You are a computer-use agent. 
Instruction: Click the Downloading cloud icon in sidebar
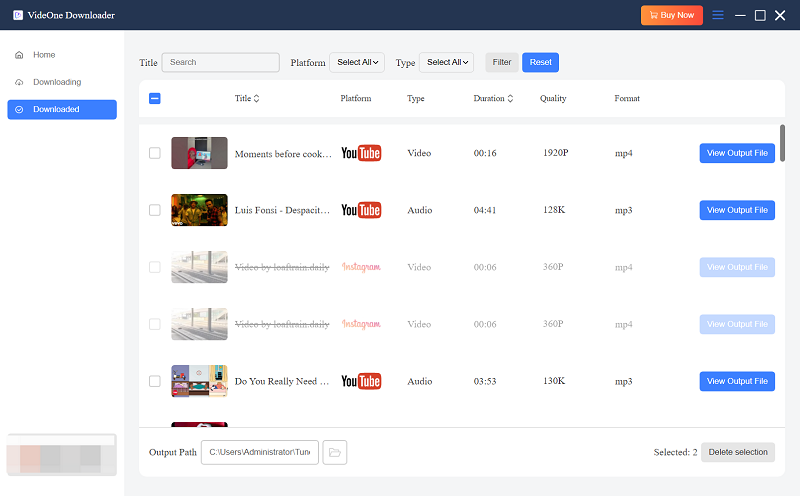19,82
